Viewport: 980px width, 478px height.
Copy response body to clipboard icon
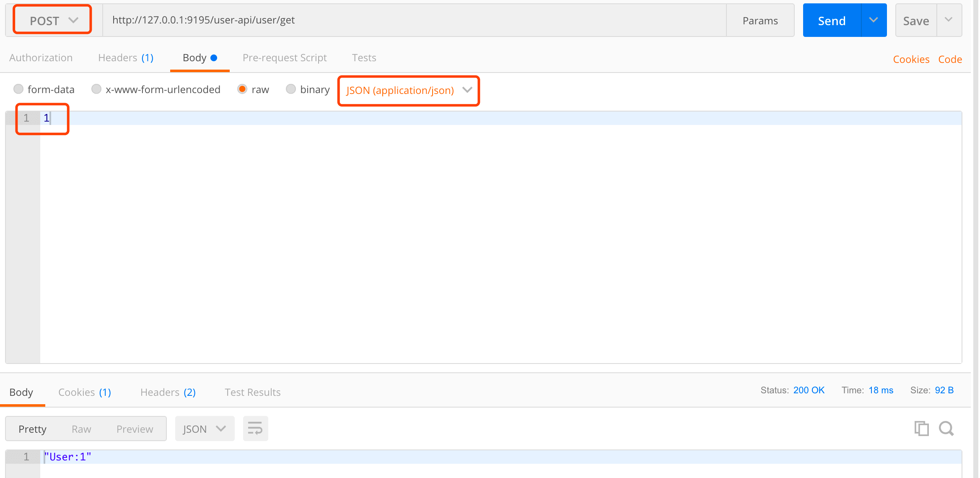pos(921,429)
